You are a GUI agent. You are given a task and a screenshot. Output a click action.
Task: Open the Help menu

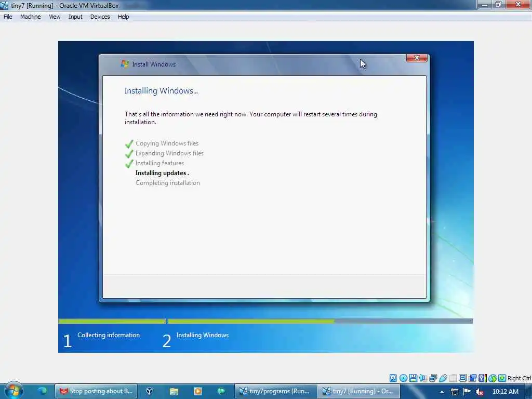pyautogui.click(x=123, y=17)
